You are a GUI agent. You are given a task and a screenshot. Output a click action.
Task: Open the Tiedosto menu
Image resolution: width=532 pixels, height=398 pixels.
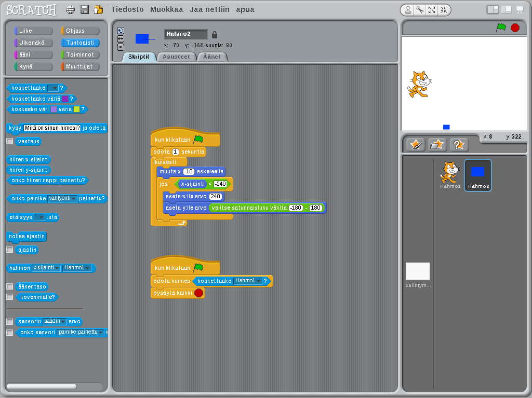(x=128, y=9)
